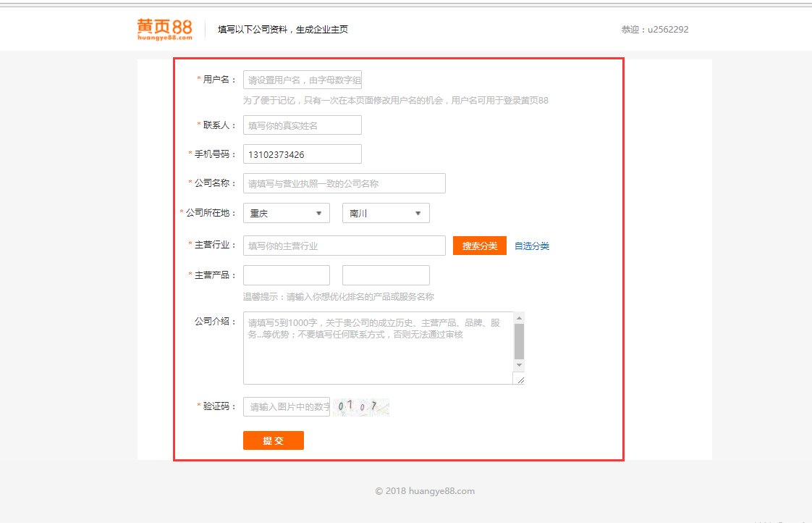The width and height of the screenshot is (812, 523).
Task: Click the orange 搜索分类 button
Action: tap(478, 246)
